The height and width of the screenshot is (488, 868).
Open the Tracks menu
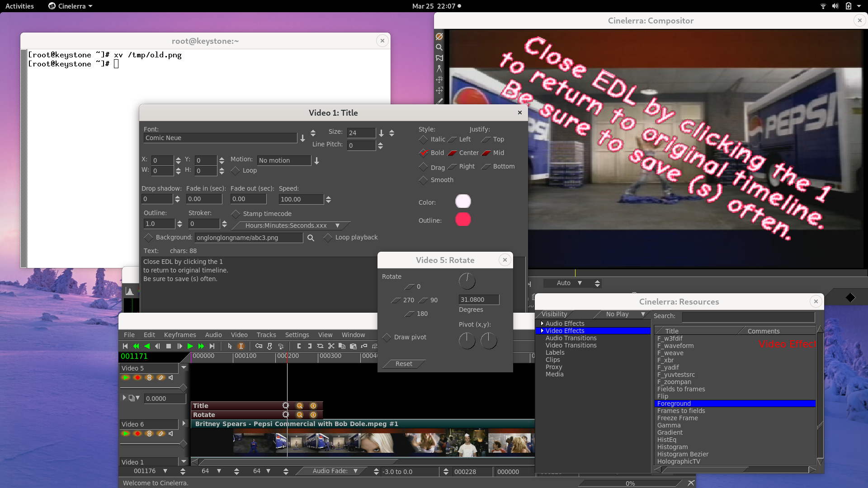(x=266, y=335)
